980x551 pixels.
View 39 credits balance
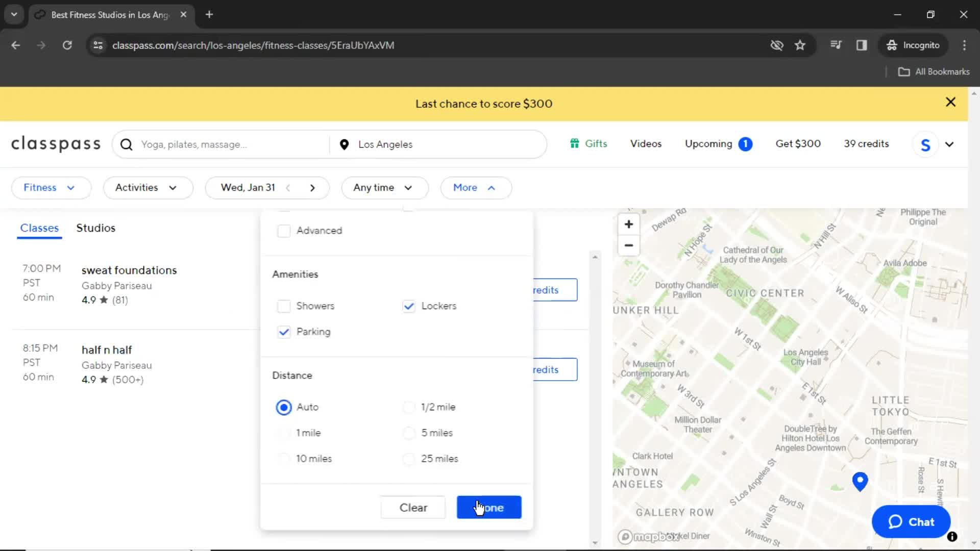(866, 144)
